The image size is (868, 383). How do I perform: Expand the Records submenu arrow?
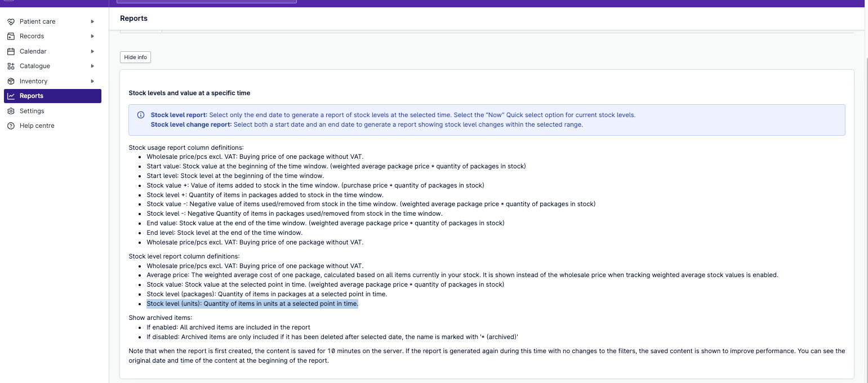[92, 36]
